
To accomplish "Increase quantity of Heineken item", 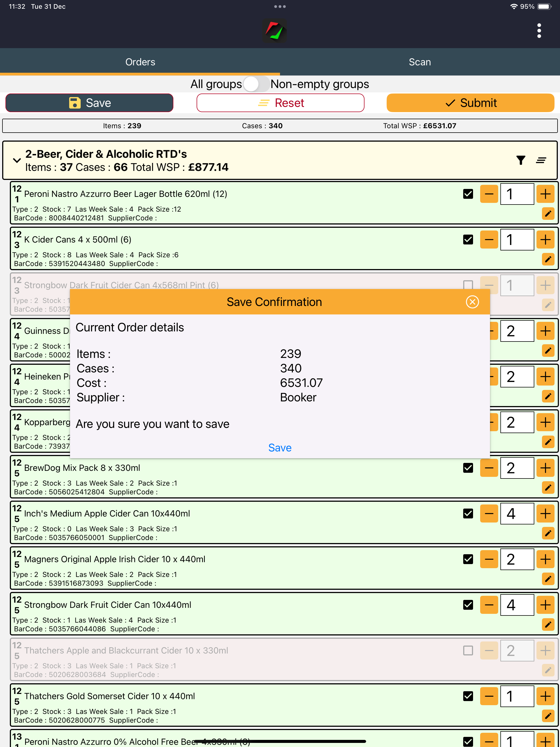I will coord(546,377).
